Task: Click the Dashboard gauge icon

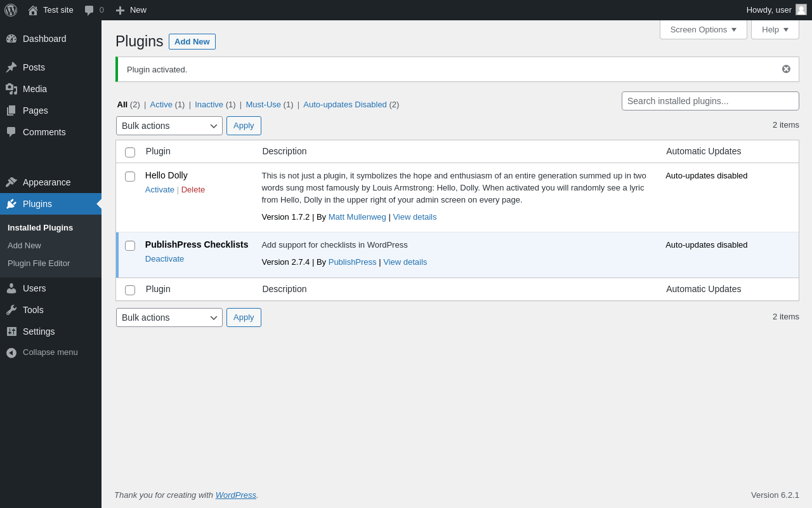Action: [x=11, y=39]
